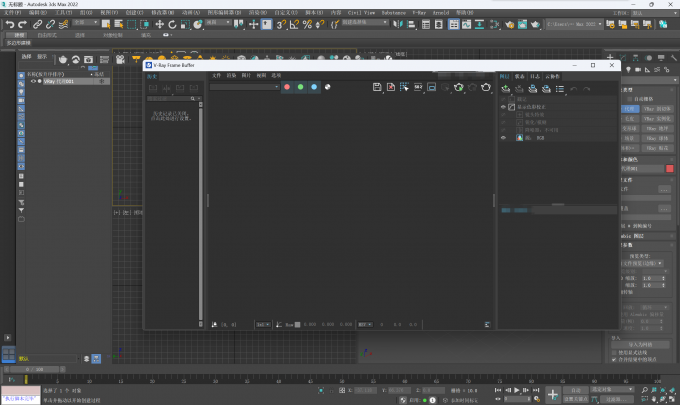Start render with VFB teapot icon

(486, 87)
